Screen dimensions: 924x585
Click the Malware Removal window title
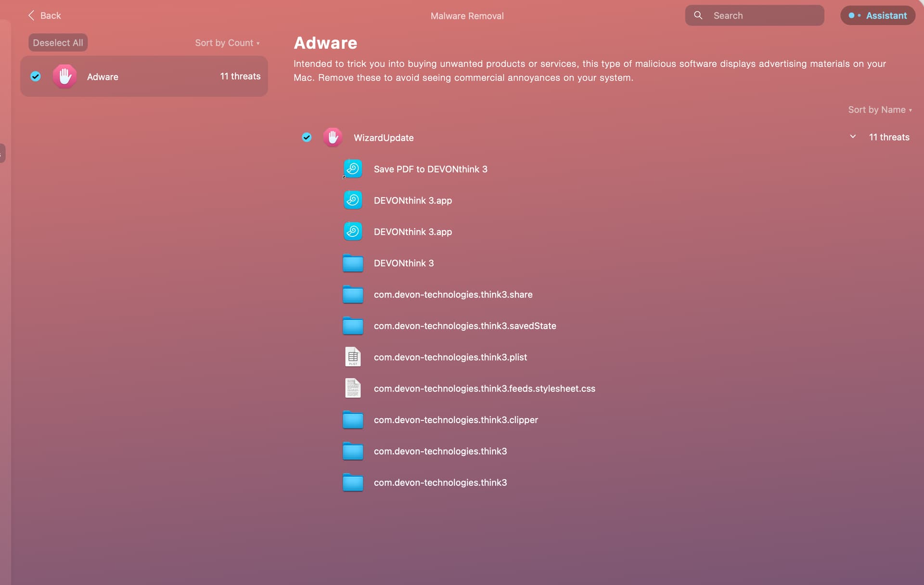pos(467,16)
